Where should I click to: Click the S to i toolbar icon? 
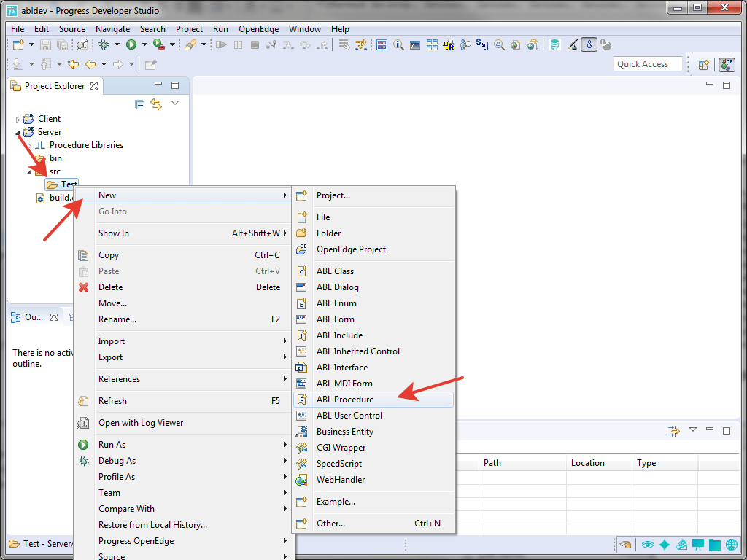coord(482,44)
